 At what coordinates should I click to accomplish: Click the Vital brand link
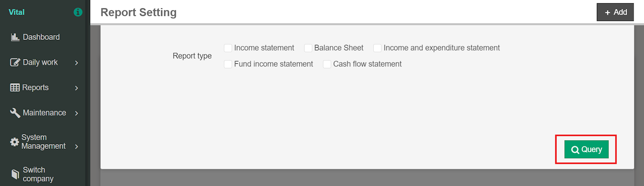17,12
